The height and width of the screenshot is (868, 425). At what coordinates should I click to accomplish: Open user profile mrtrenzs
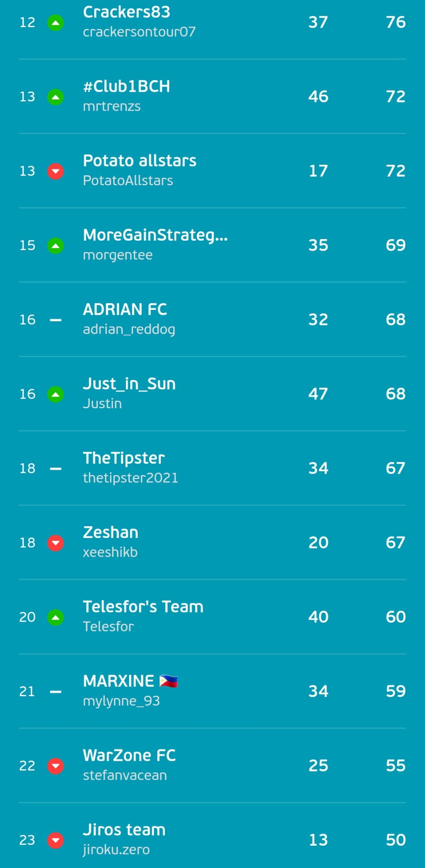point(112,106)
